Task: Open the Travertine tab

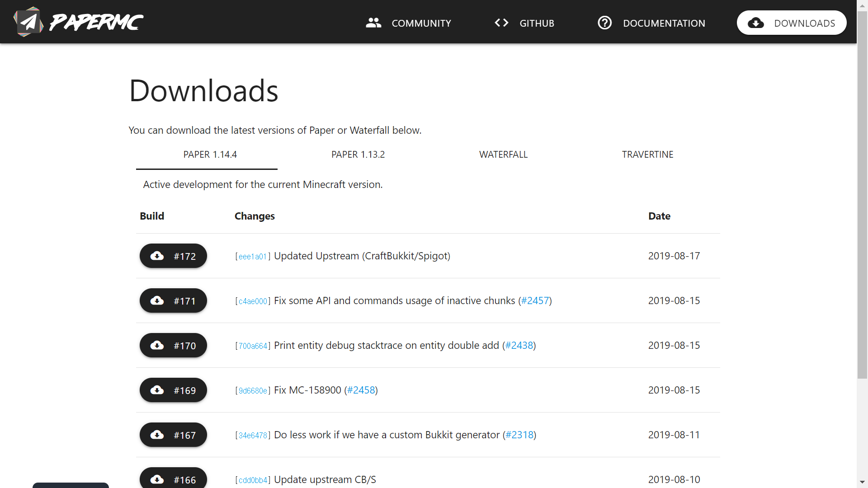Action: 647,155
